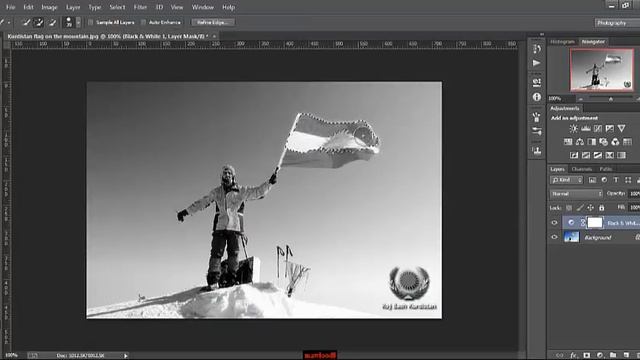
Task: Enable Sample All Layers checkbox
Action: click(x=91, y=22)
